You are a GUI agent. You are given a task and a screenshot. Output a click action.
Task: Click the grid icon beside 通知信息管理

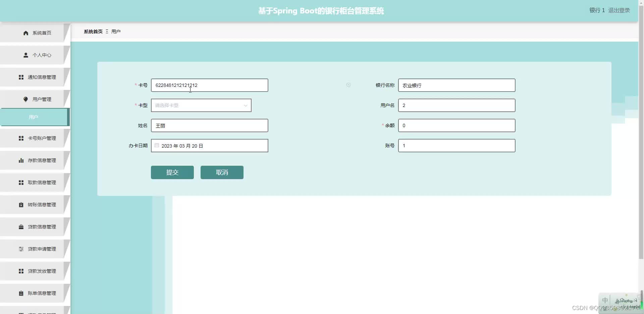tap(21, 77)
